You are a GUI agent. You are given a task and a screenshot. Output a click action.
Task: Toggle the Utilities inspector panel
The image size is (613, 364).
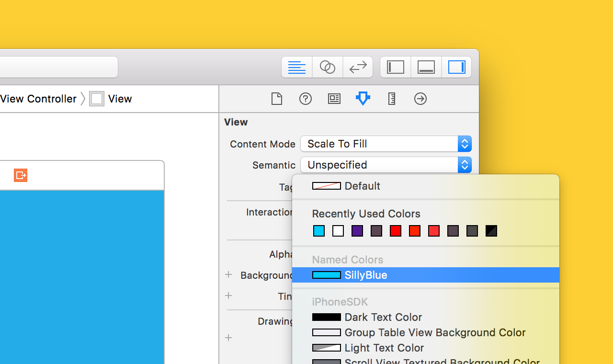[x=456, y=67]
